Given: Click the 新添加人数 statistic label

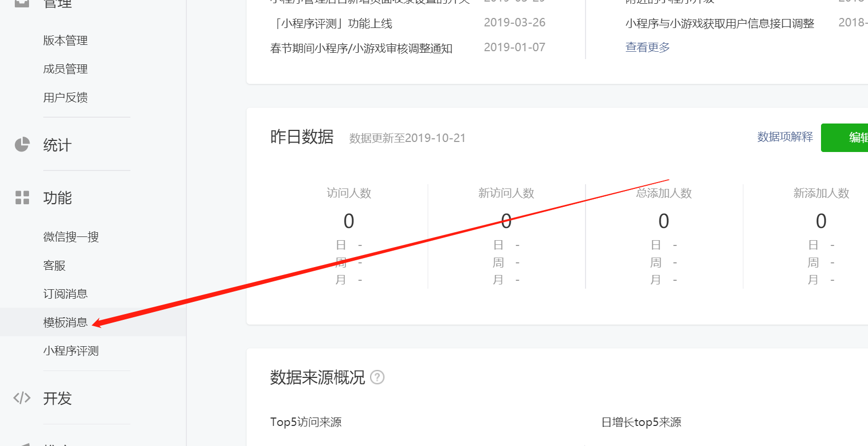Looking at the screenshot, I should click(x=821, y=193).
